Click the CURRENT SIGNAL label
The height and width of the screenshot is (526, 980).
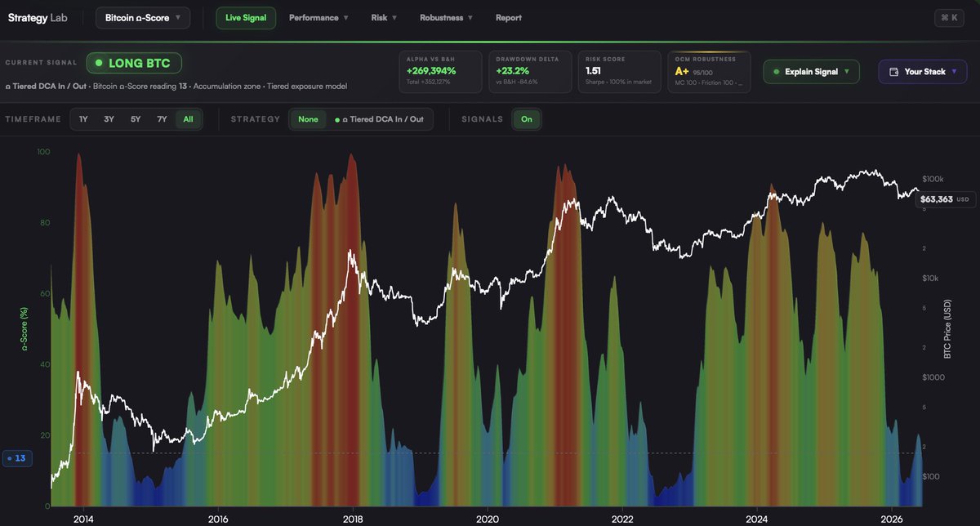[41, 62]
